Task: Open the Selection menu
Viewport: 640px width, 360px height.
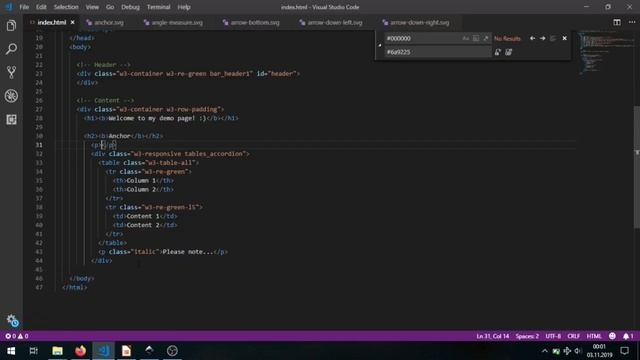Action: [x=66, y=7]
